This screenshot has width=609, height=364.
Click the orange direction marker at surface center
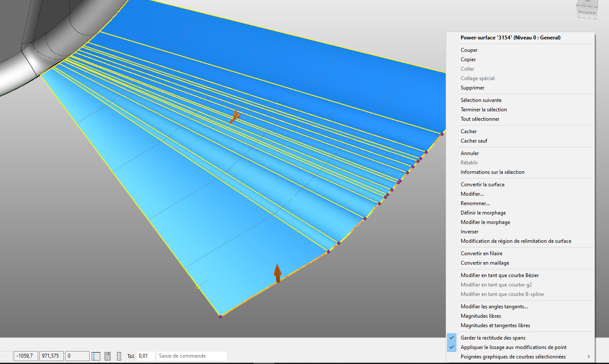pyautogui.click(x=234, y=116)
